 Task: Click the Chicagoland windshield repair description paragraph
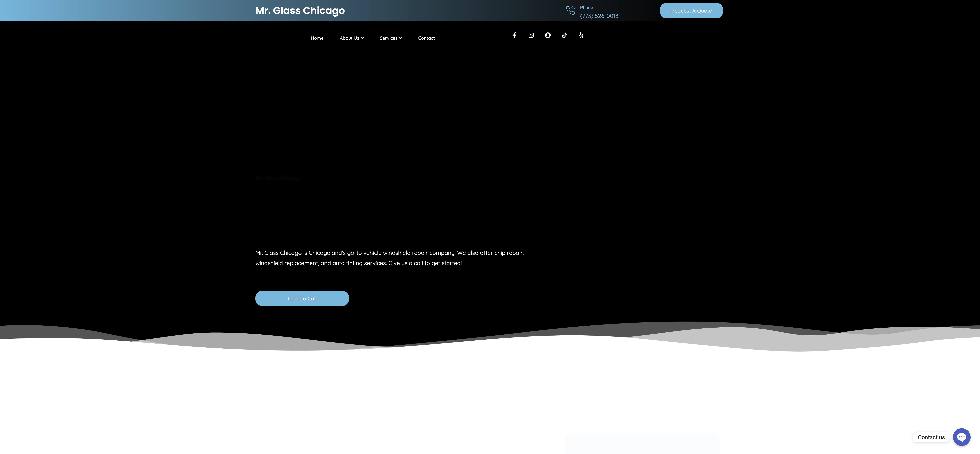click(389, 258)
